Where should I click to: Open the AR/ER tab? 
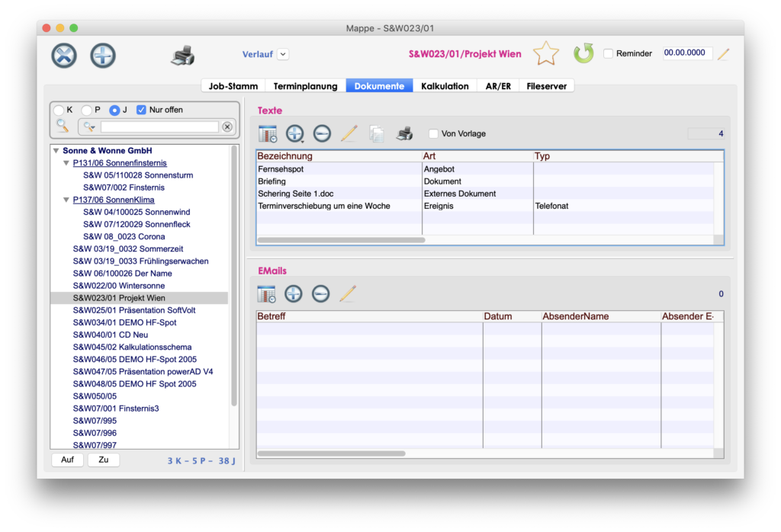[498, 86]
